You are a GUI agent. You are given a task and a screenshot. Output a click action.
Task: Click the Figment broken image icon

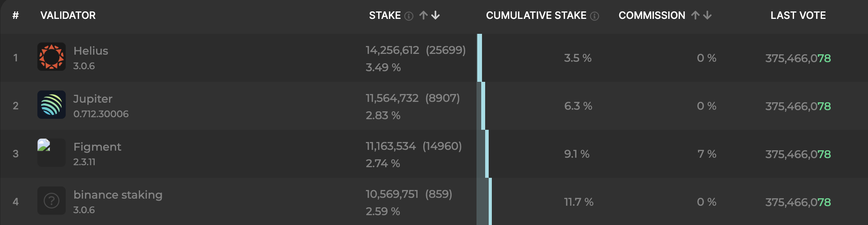pos(44,145)
